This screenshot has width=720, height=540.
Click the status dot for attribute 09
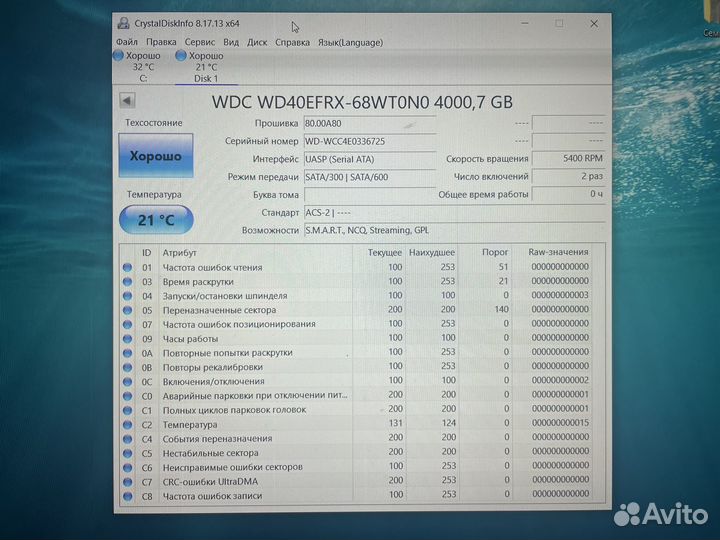pos(128,338)
